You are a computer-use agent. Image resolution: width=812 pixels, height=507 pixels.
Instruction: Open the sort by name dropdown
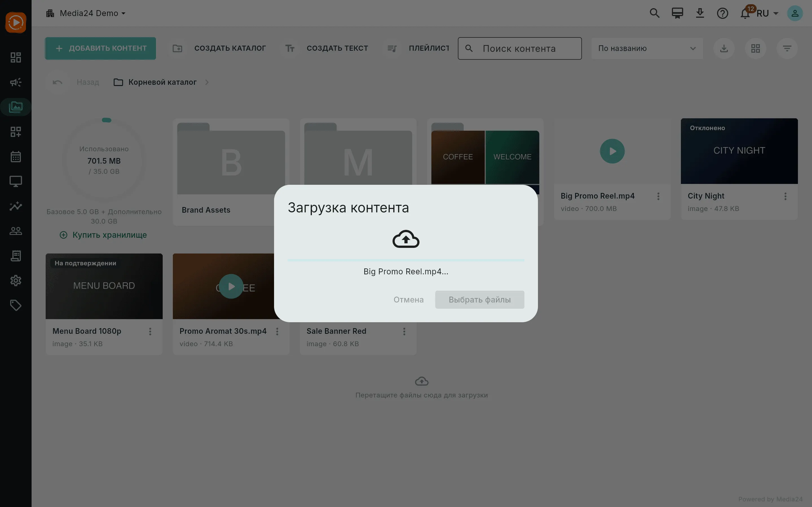647,48
